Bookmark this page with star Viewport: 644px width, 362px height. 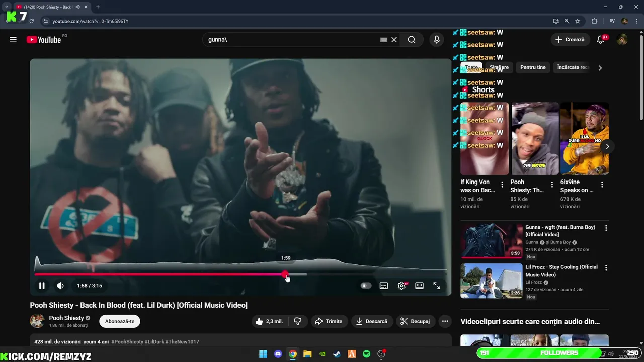[x=578, y=21]
